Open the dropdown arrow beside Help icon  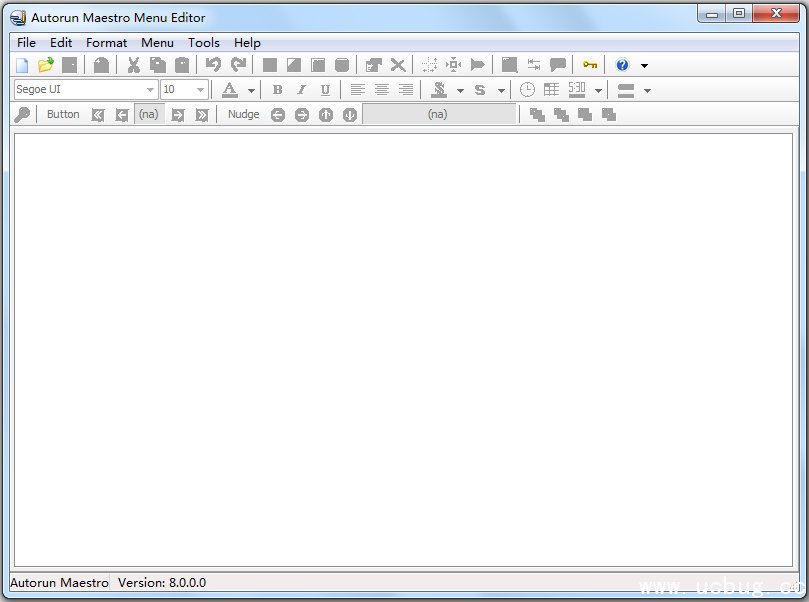644,66
